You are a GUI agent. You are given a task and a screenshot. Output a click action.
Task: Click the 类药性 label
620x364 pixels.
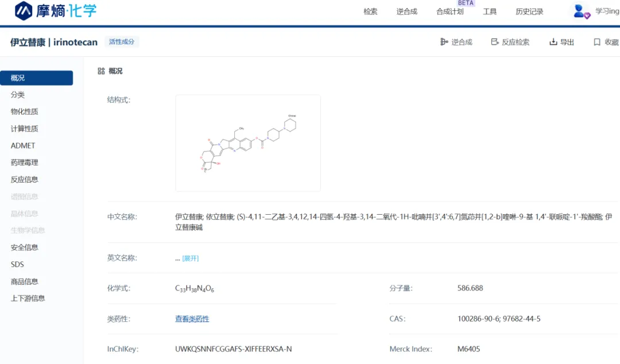(119, 319)
